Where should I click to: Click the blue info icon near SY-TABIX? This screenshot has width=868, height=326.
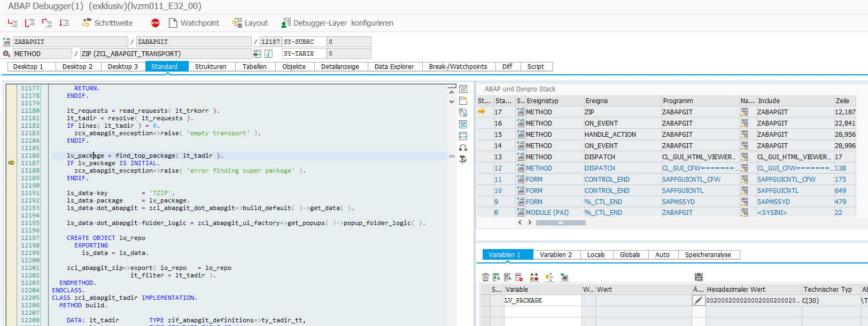pyautogui.click(x=268, y=53)
